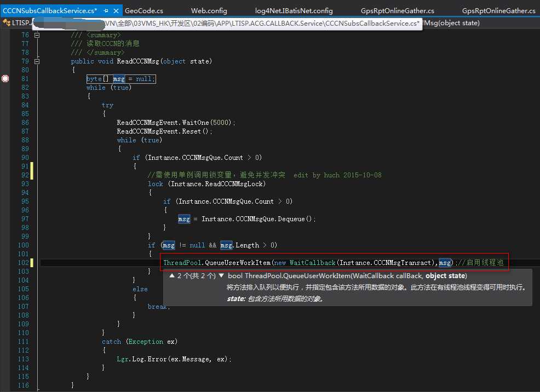Screen dimensions: 540x392
Task: Click Lgr.Log.Error call on line 113
Action: 174,359
